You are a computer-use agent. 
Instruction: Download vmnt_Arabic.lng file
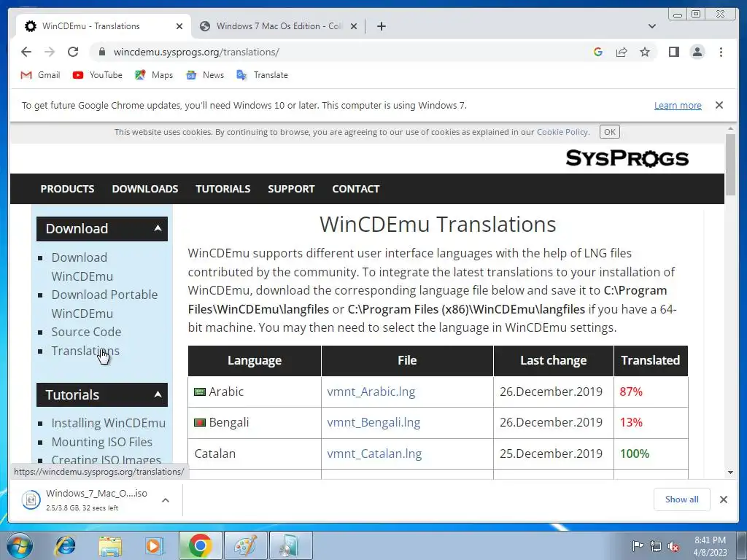point(371,392)
